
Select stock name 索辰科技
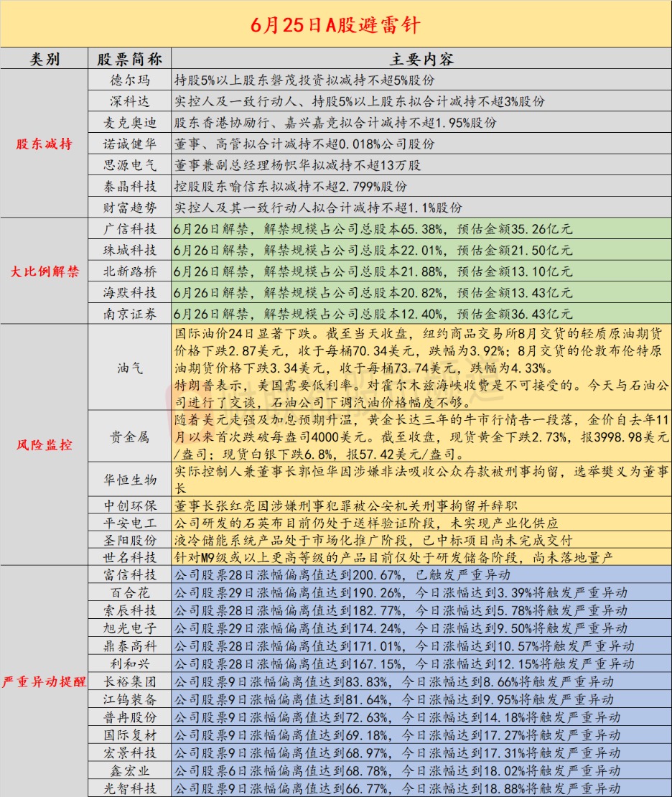(130, 610)
